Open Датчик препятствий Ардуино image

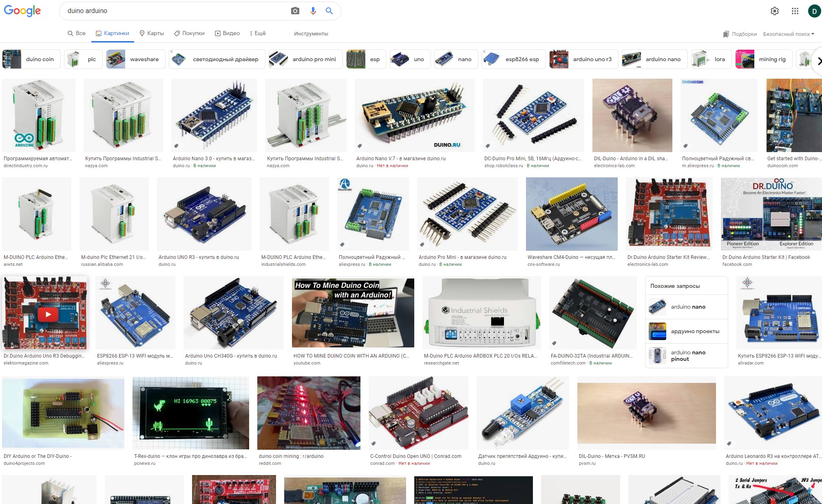[523, 413]
